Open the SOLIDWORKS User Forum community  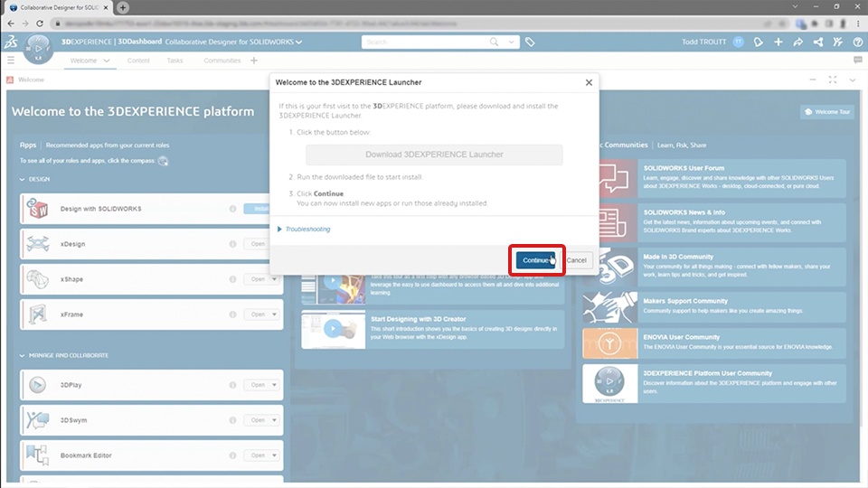(x=713, y=178)
